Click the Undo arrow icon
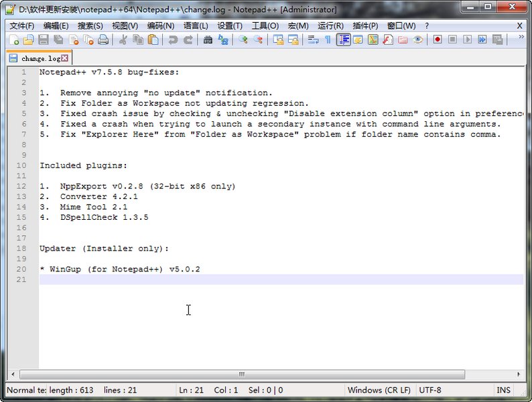 pyautogui.click(x=173, y=40)
